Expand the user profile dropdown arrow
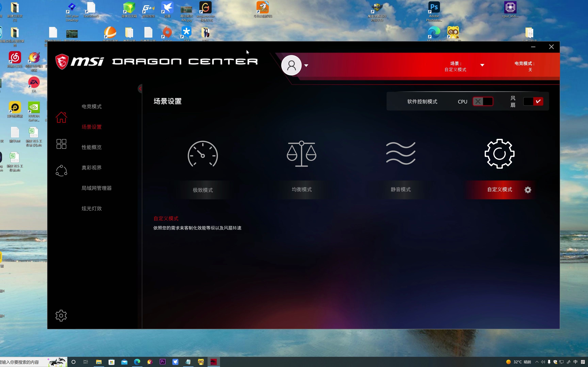588x367 pixels. coord(306,66)
